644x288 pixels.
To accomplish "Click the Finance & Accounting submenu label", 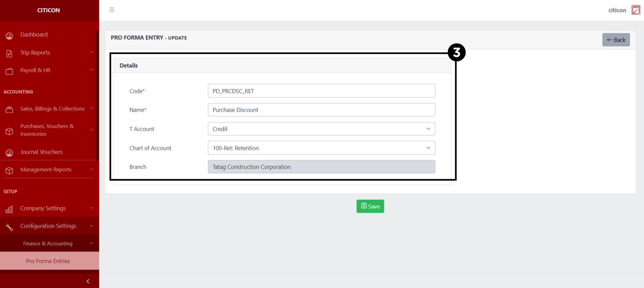I will 48,243.
